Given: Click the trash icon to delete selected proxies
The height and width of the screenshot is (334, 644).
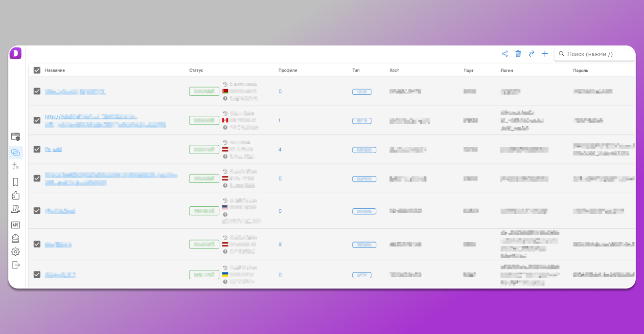Looking at the screenshot, I should (x=518, y=54).
